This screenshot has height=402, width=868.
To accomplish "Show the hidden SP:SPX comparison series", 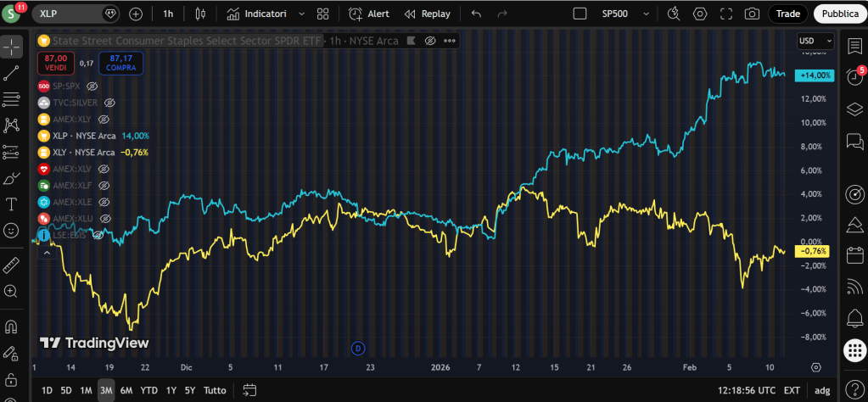I will coord(92,87).
